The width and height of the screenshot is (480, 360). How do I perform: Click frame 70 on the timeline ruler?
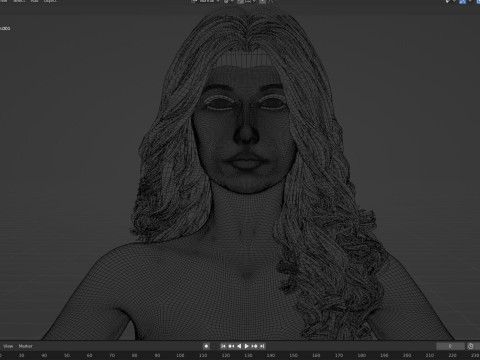(112, 356)
